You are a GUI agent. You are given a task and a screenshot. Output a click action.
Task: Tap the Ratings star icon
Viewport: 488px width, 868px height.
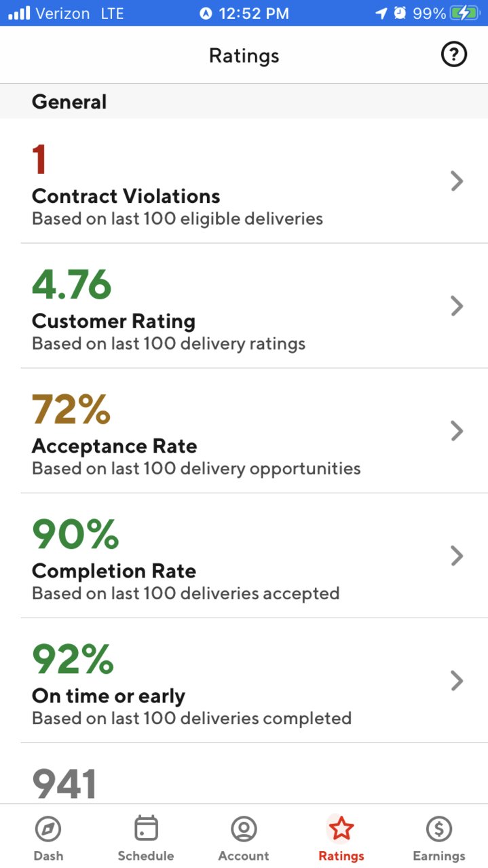(341, 829)
